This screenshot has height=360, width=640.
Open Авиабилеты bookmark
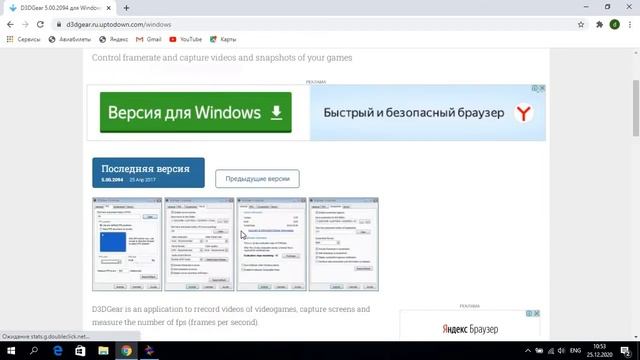click(69, 39)
